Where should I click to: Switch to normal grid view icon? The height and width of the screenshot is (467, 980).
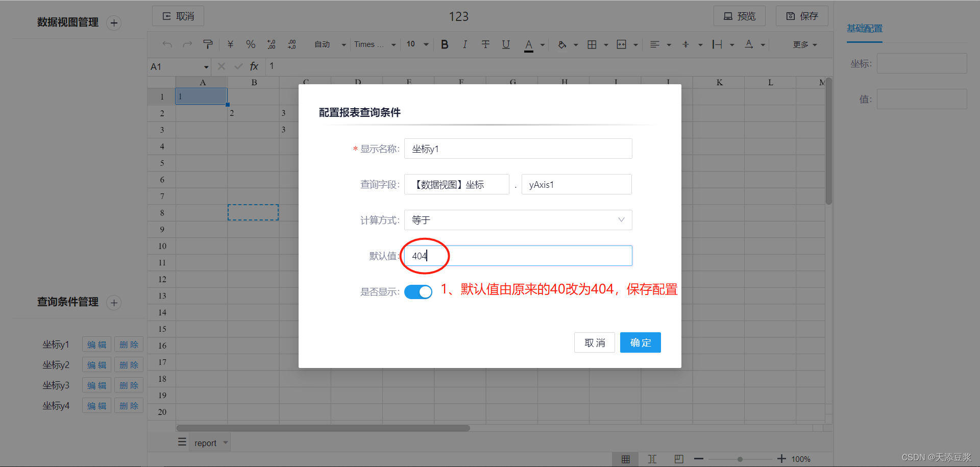(x=626, y=459)
